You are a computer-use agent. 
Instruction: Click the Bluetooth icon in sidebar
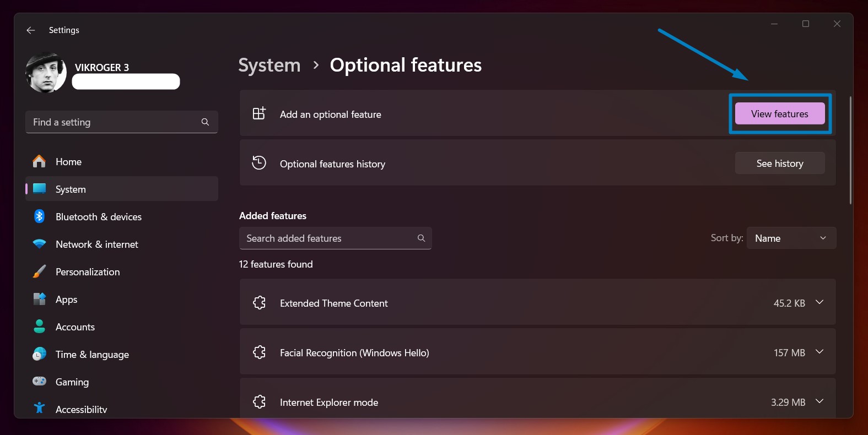tap(39, 216)
